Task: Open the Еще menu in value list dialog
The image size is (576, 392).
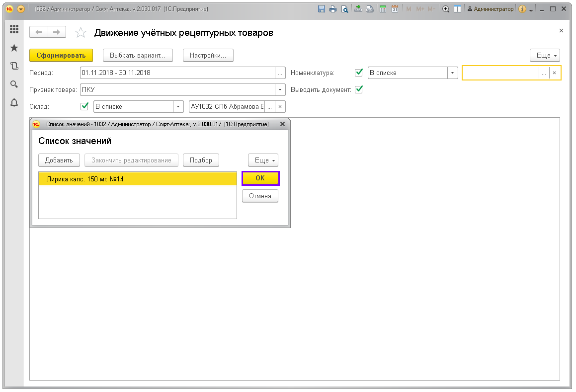Action: [x=263, y=160]
